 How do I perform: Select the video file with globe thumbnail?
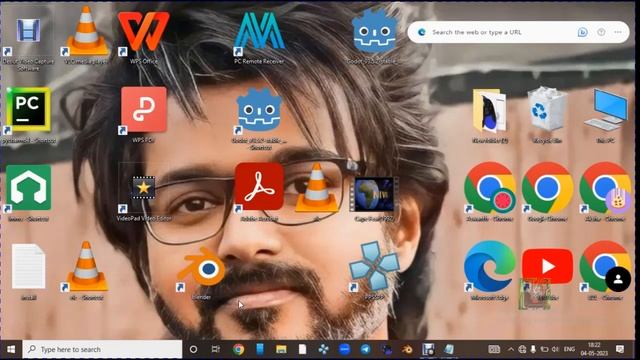coord(374,199)
